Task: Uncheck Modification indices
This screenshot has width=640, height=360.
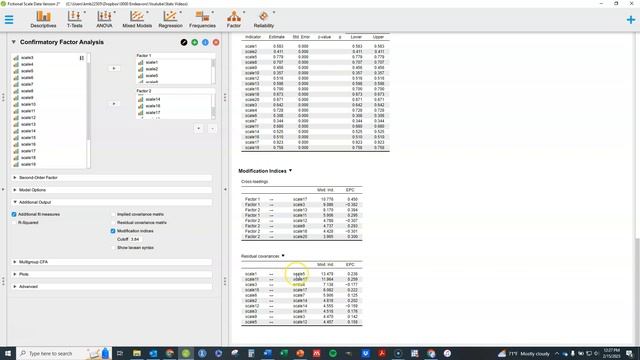Action: pyautogui.click(x=113, y=231)
